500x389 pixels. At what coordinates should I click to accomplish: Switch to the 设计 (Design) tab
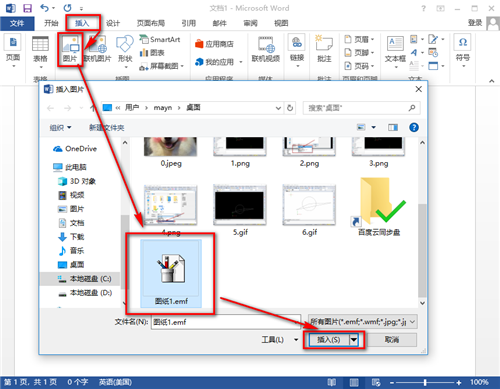[113, 23]
